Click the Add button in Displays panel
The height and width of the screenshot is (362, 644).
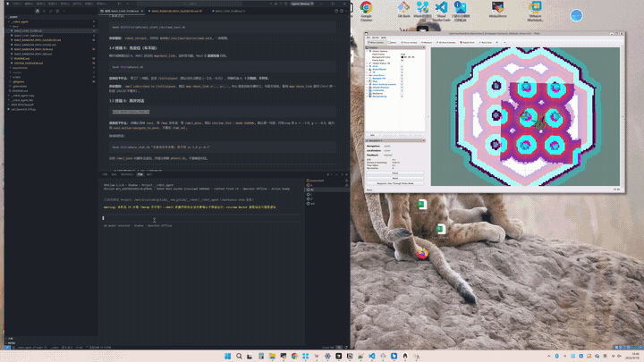click(372, 135)
